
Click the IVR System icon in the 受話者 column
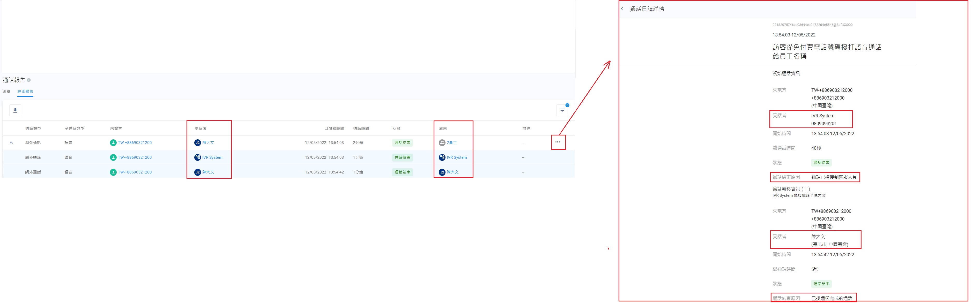[x=197, y=157]
